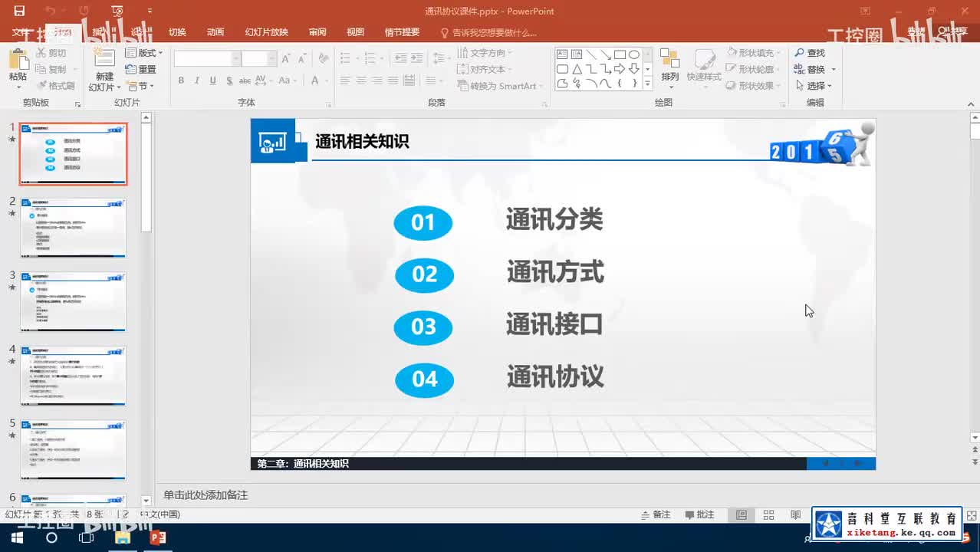The image size is (980, 552).
Task: Open the Select (选择) dropdown
Action: (814, 86)
